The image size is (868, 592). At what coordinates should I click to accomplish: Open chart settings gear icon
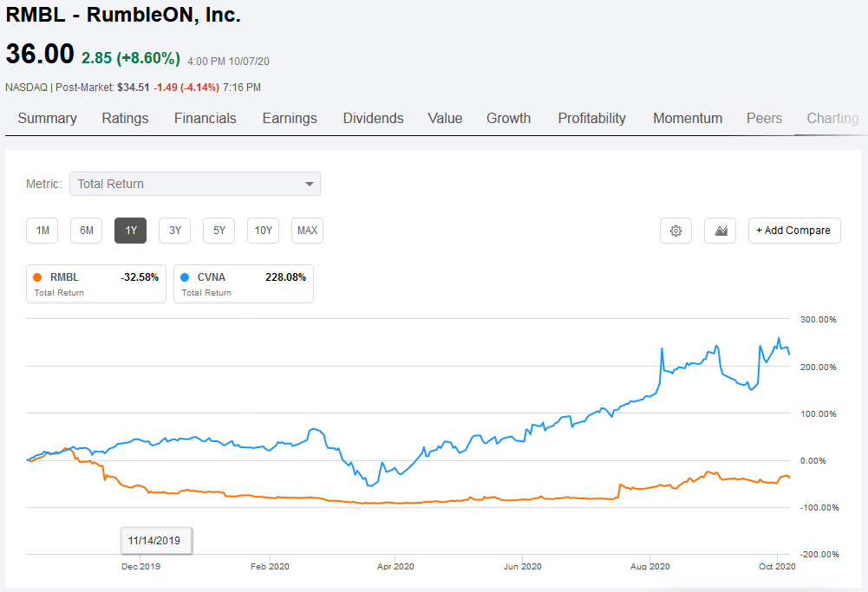[x=675, y=231]
